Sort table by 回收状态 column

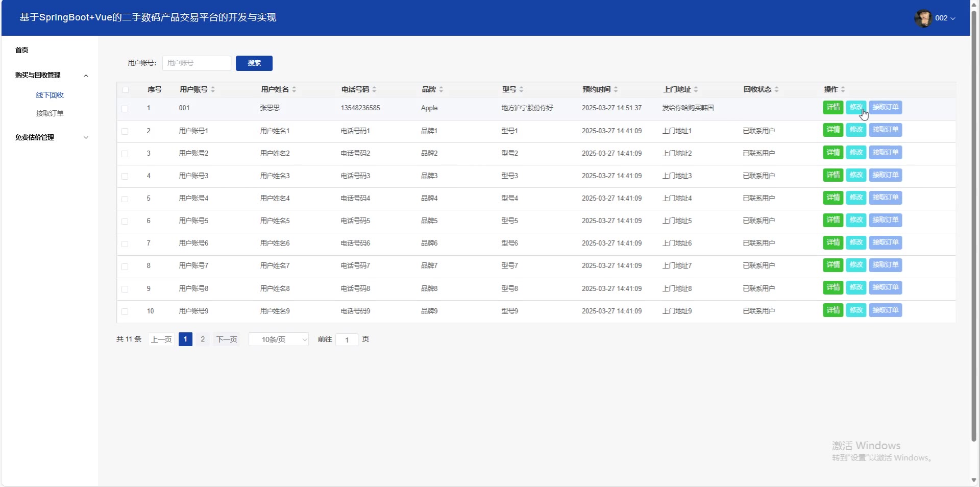point(776,89)
